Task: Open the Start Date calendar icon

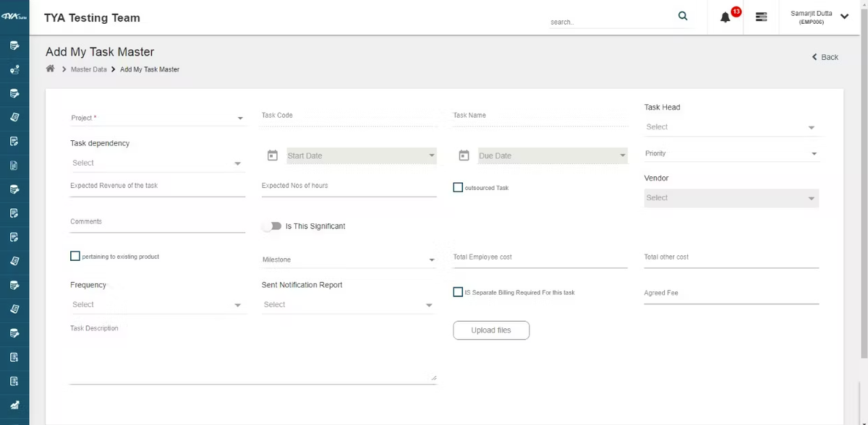Action: coord(273,155)
